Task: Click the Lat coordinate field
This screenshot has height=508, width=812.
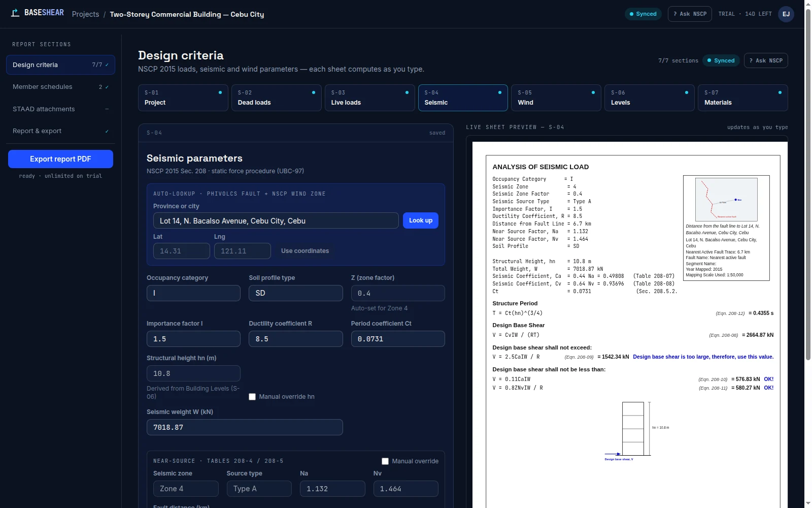Action: point(182,251)
